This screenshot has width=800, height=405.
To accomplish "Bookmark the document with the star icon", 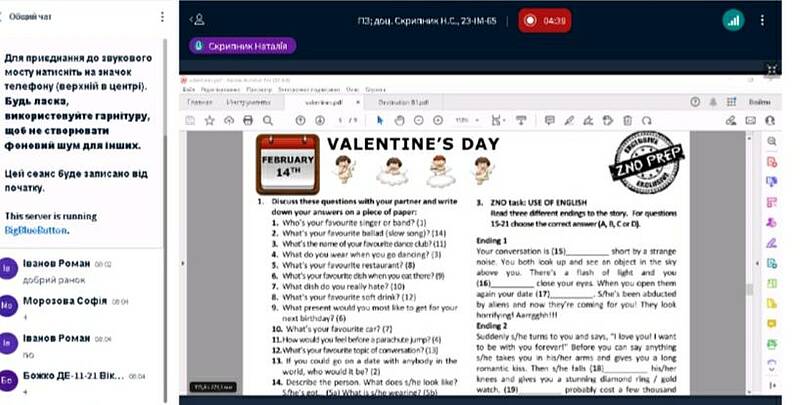I will (x=209, y=120).
